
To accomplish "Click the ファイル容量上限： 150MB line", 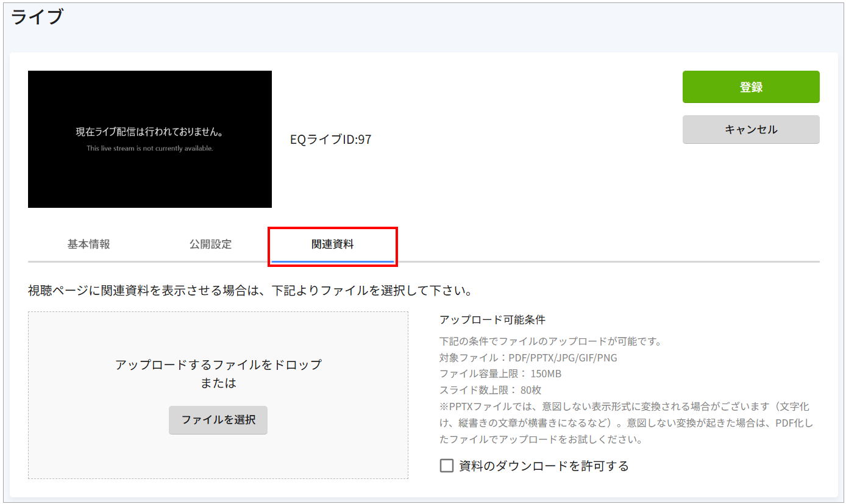I will point(500,374).
